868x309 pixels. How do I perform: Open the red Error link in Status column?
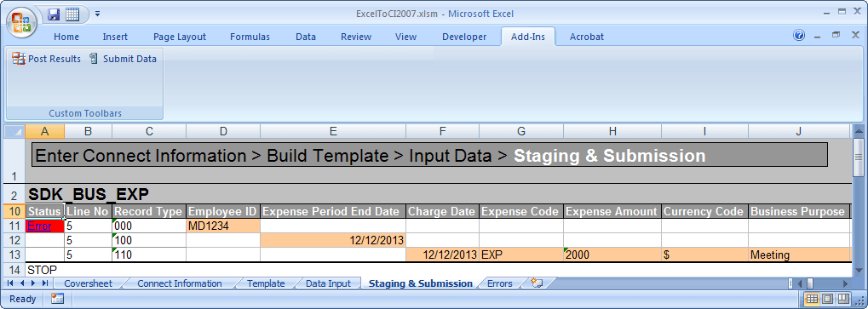coord(39,226)
